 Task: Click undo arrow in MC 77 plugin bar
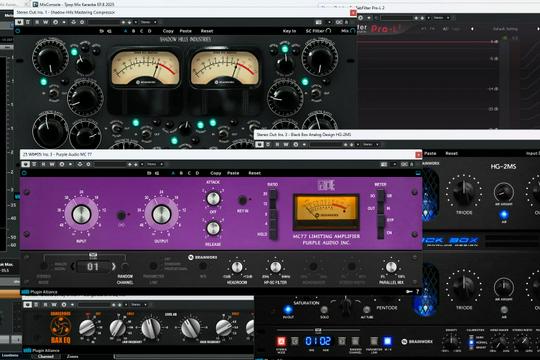(x=149, y=173)
